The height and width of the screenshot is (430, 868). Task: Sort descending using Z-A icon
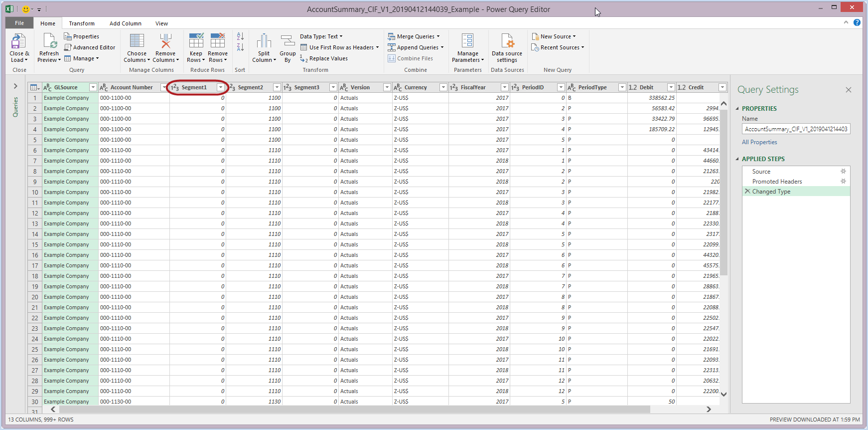point(240,47)
